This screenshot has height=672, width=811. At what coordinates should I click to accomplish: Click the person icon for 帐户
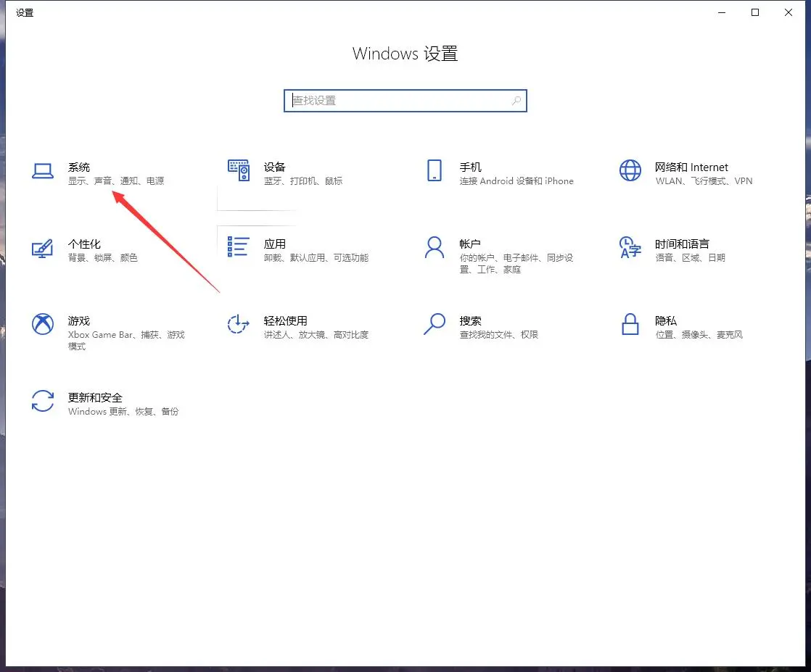click(x=435, y=248)
